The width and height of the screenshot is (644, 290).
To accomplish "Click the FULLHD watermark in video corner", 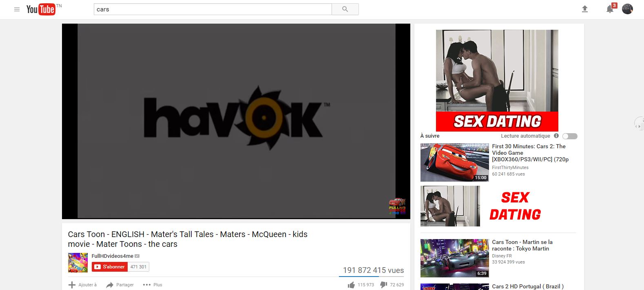I will pyautogui.click(x=397, y=207).
